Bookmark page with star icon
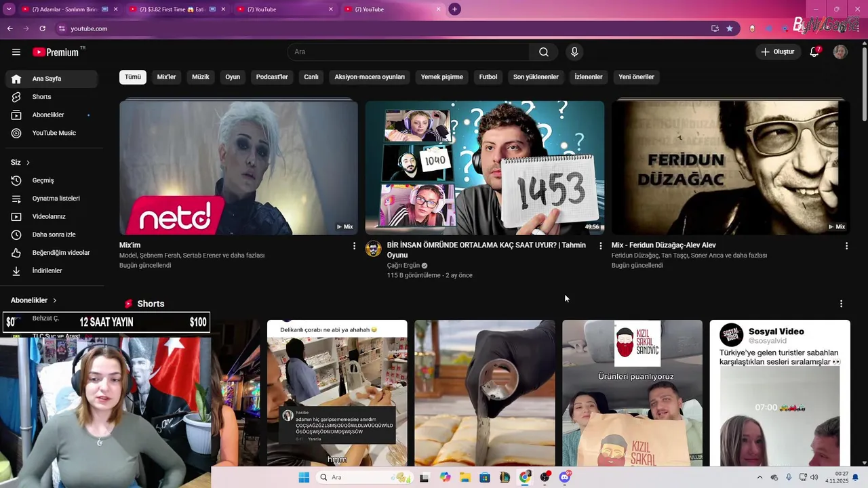This screenshot has width=868, height=488. 730,28
